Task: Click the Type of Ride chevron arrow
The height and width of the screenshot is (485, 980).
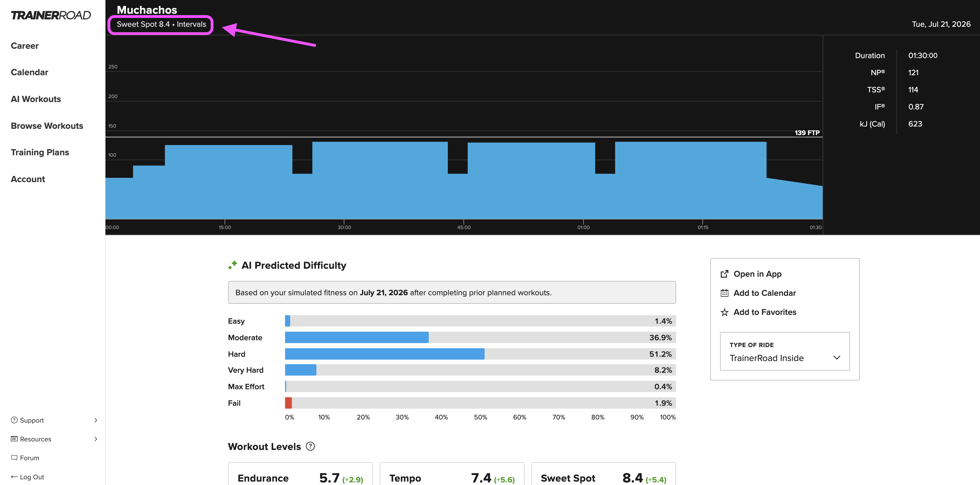Action: click(x=837, y=358)
